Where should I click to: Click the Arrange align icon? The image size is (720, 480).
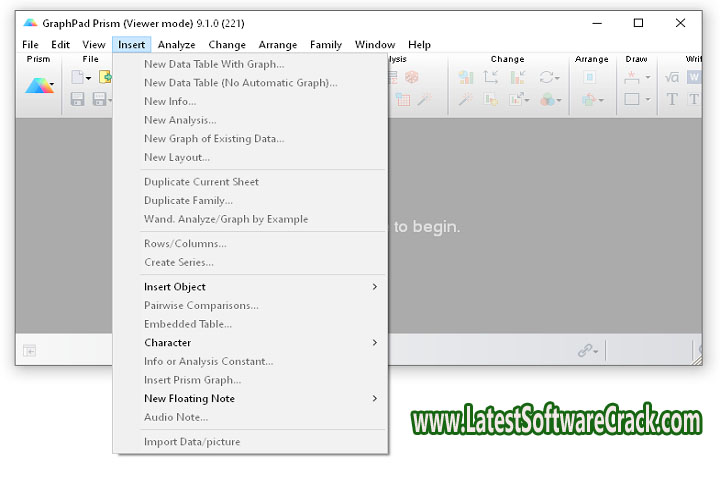tap(590, 77)
